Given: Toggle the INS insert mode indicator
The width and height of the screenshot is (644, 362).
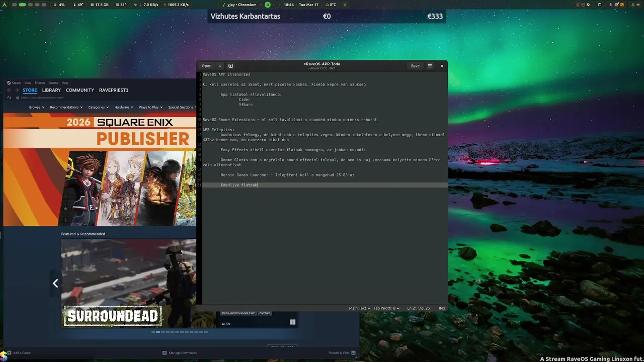Looking at the screenshot, I should coord(442,308).
